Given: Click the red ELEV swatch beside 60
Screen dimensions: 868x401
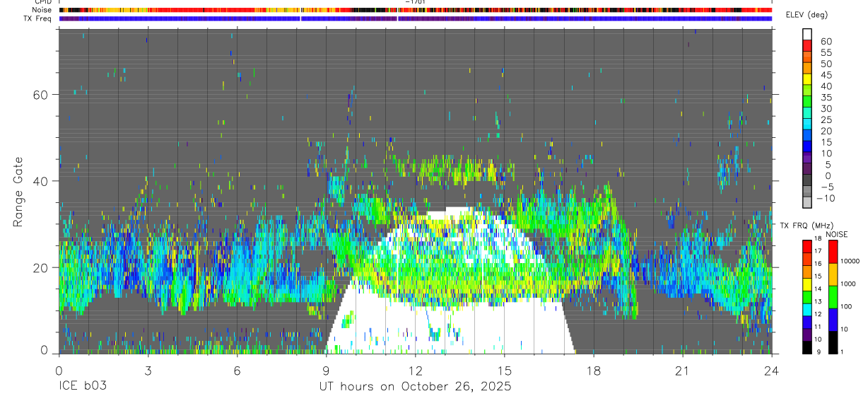Looking at the screenshot, I should tap(807, 45).
